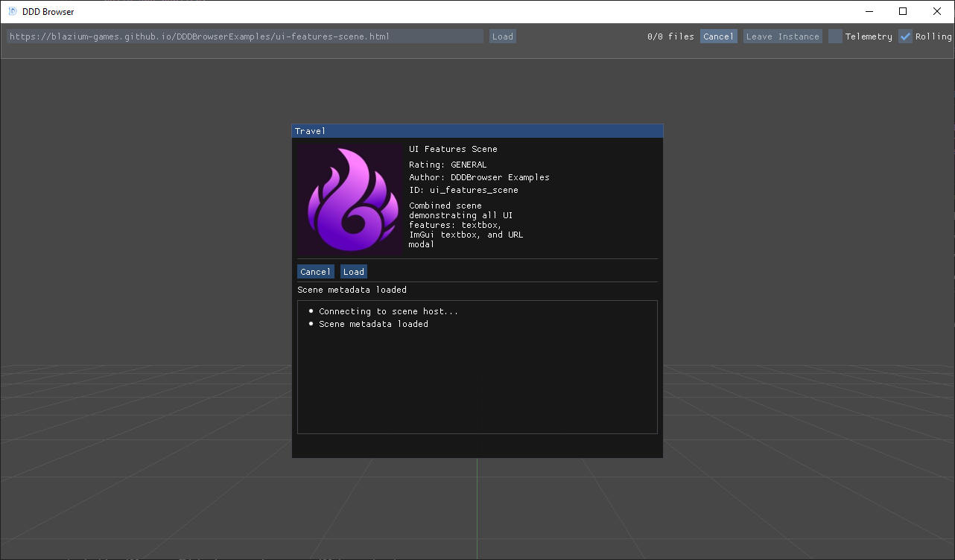Viewport: 955px width, 560px height.
Task: Click the disabled Leave Instance button
Action: (782, 36)
